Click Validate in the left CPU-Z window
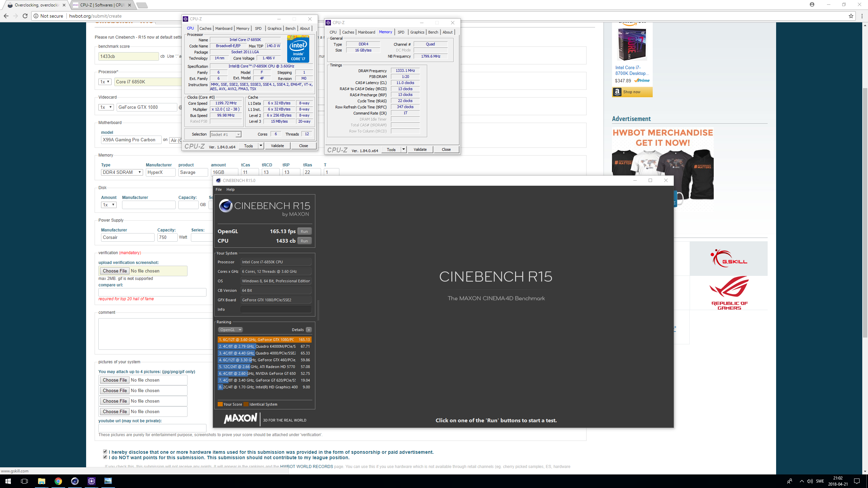The height and width of the screenshot is (488, 868). point(277,146)
